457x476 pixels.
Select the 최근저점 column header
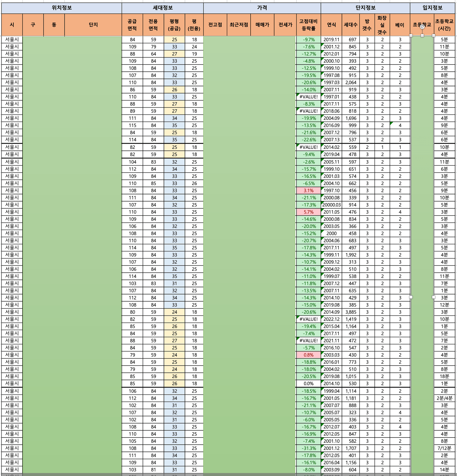tap(239, 25)
